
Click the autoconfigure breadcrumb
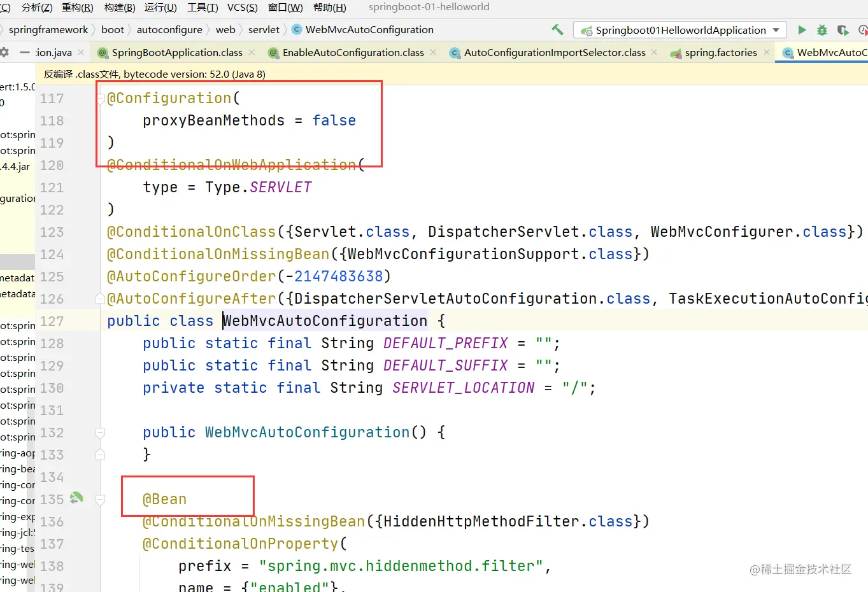point(169,30)
